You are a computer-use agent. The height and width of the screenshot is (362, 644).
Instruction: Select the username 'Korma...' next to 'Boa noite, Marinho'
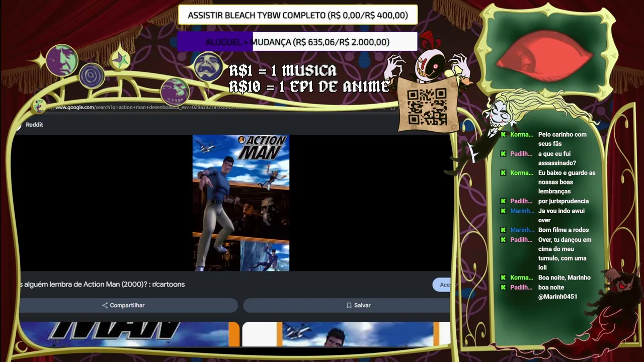coord(521,278)
